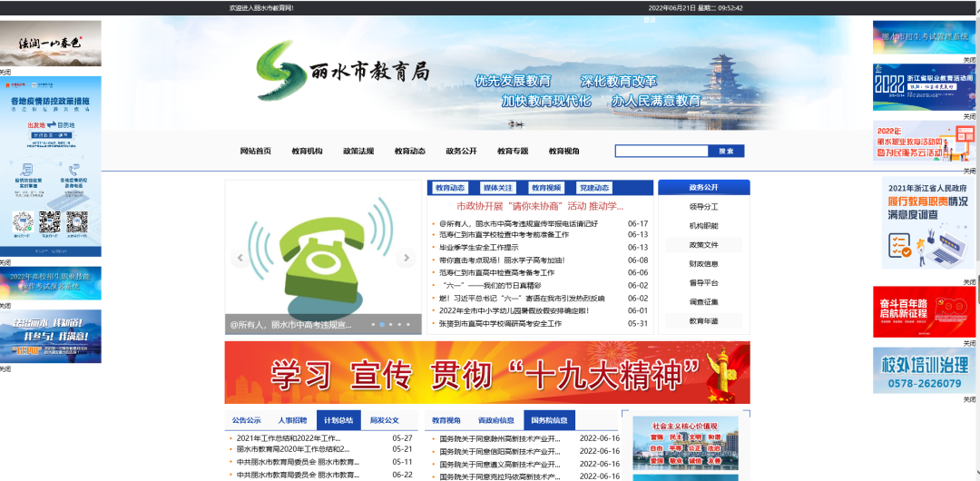Switch to 省政府信息 tab
The image size is (980, 481).
(x=495, y=420)
